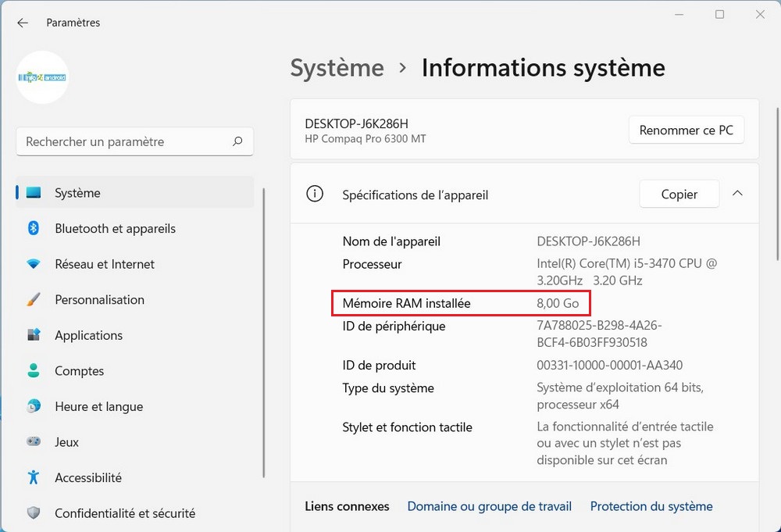The width and height of the screenshot is (781, 532).
Task: Click the Personnalisation paintbrush icon
Action: 34,299
